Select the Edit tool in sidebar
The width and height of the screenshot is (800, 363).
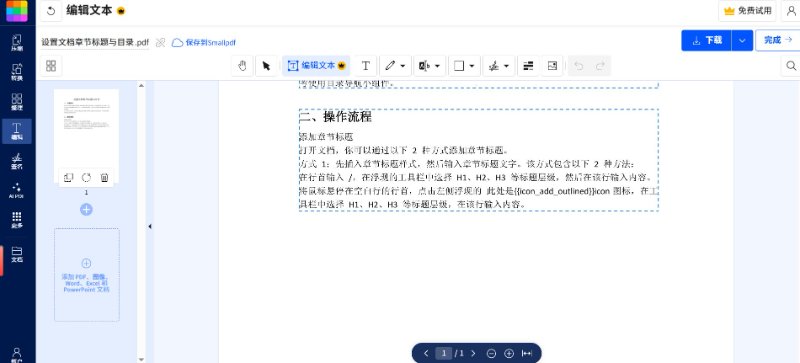click(17, 131)
